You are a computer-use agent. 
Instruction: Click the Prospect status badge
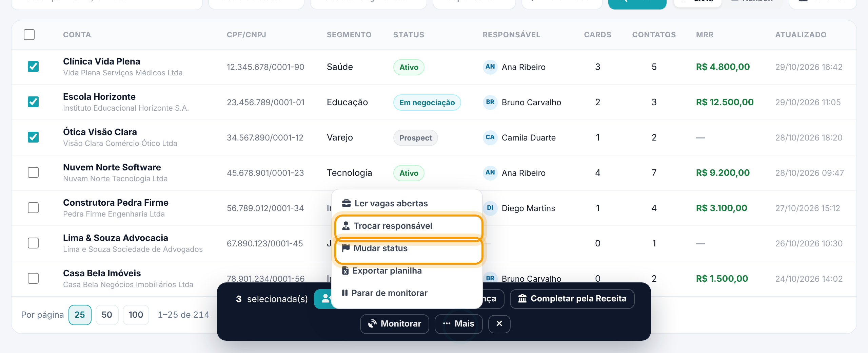coord(415,138)
